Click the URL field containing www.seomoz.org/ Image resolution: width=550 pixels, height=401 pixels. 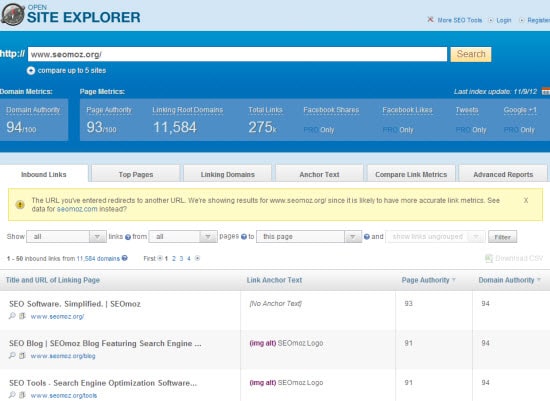click(x=237, y=54)
